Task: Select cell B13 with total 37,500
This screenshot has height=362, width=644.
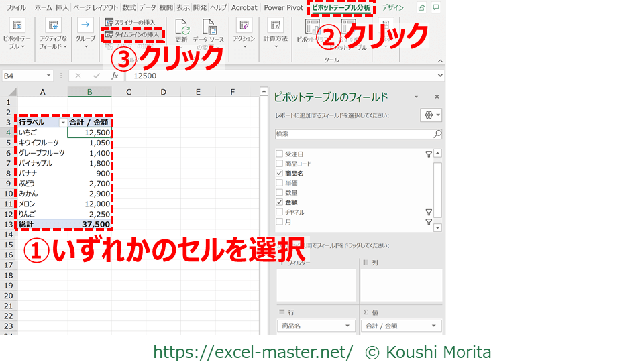Action: point(89,224)
